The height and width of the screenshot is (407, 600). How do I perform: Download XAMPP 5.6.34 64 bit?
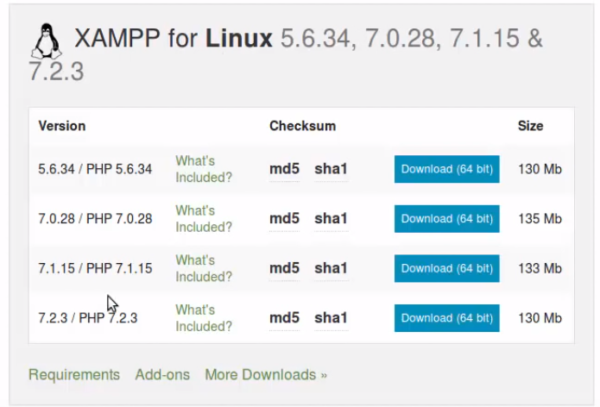[446, 169]
